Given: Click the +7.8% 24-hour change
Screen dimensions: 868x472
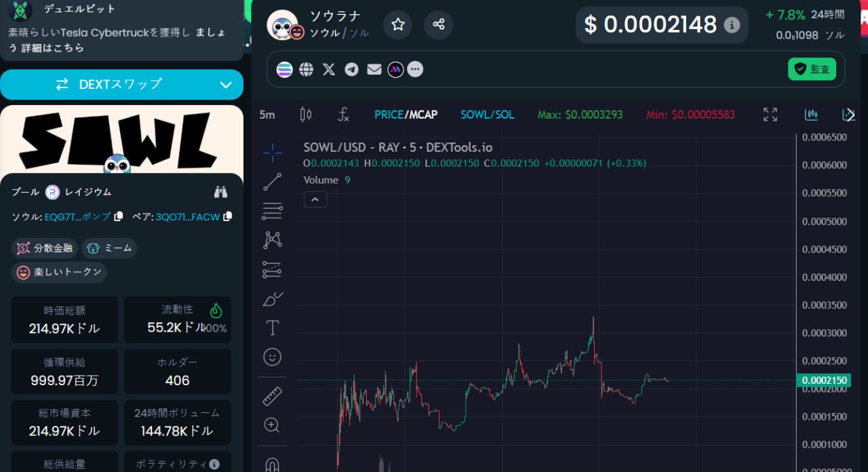Looking at the screenshot, I should click(x=785, y=15).
